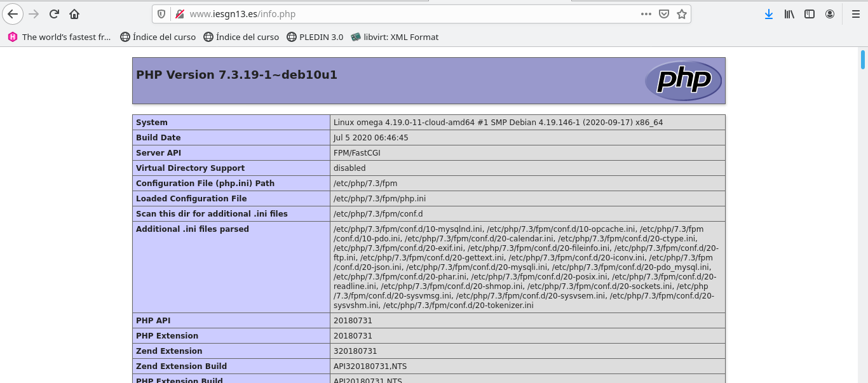
Task: Select the 'PHP API' label cell
Action: click(x=231, y=321)
